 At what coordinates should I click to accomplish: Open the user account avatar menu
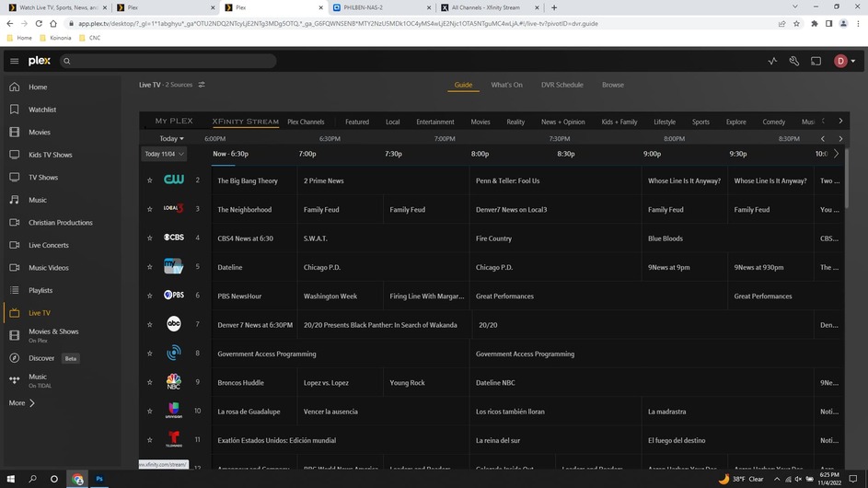[x=844, y=61]
